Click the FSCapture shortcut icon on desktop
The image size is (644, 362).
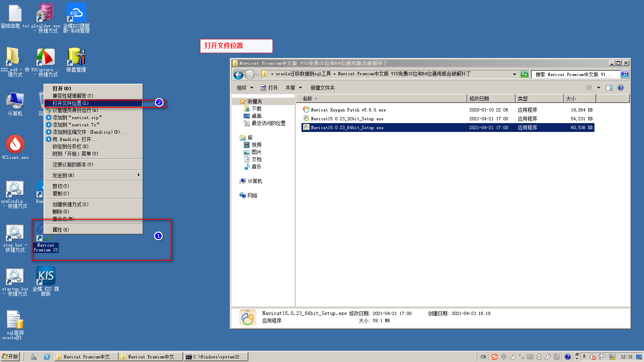(x=45, y=58)
